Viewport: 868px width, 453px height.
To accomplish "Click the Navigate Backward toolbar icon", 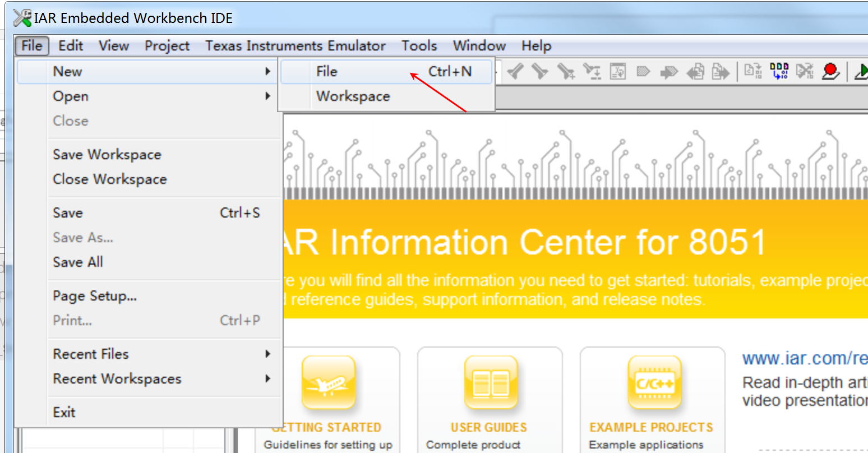I will 695,71.
